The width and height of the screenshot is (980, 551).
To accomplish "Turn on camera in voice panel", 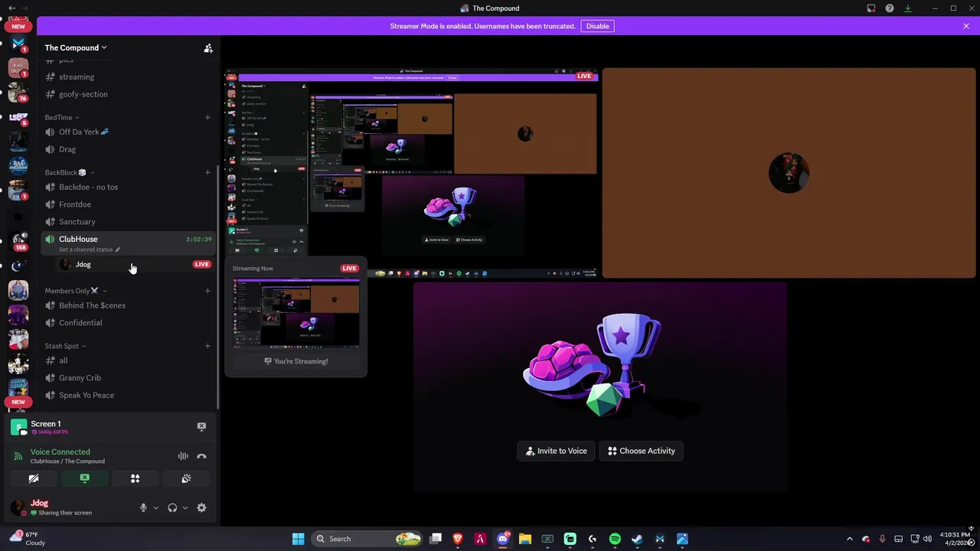I will pos(34,478).
